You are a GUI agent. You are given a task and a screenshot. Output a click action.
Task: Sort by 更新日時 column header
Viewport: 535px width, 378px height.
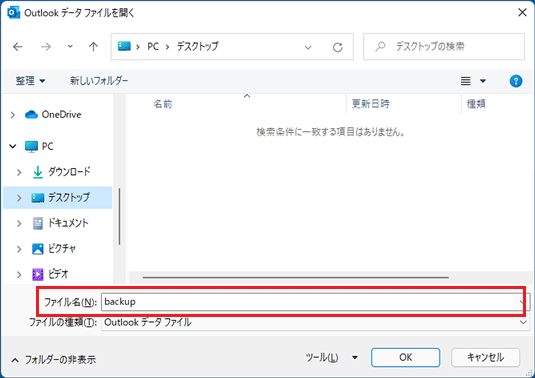pyautogui.click(x=371, y=104)
